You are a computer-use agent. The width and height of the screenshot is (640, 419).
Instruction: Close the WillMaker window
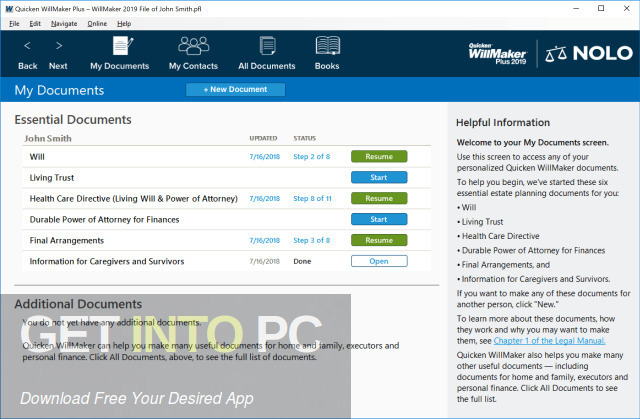627,9
